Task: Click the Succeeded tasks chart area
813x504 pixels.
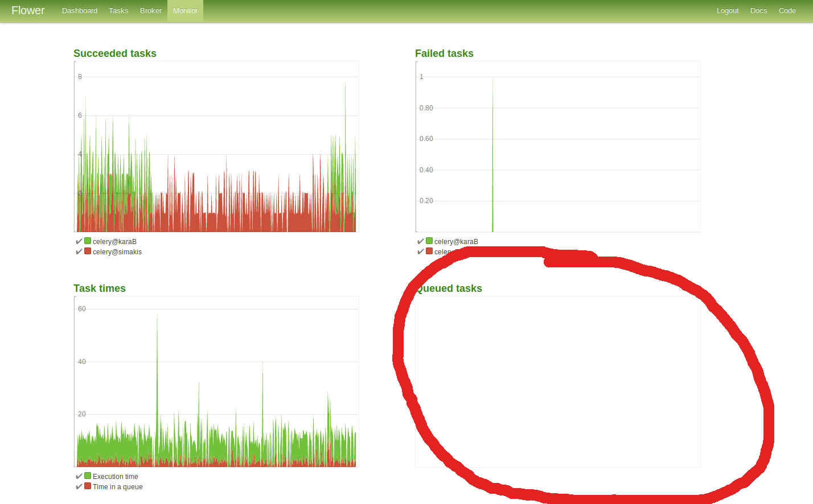Action: [x=216, y=147]
